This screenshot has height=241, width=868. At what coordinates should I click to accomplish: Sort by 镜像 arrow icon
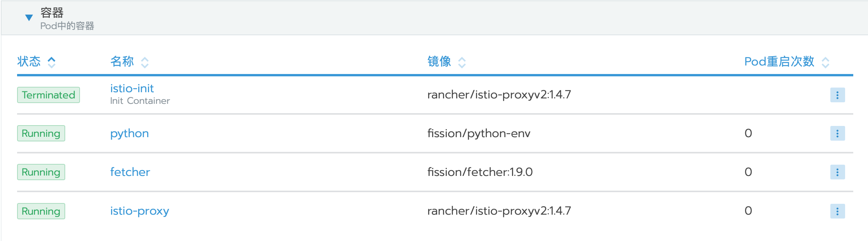462,62
